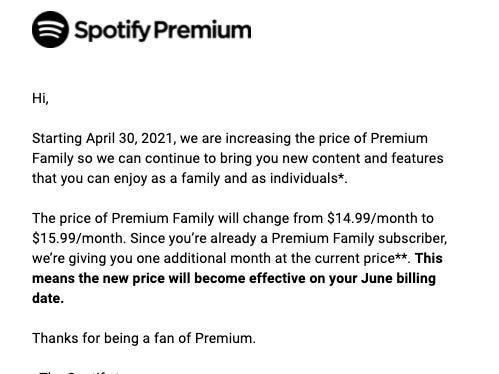Click the "Spotify" wordmark in header

(113, 31)
